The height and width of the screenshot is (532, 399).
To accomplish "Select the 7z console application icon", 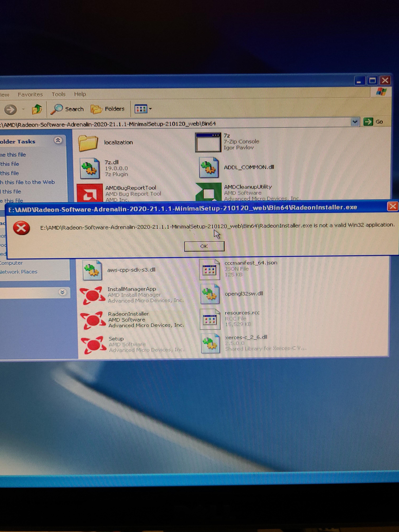I will (x=208, y=142).
